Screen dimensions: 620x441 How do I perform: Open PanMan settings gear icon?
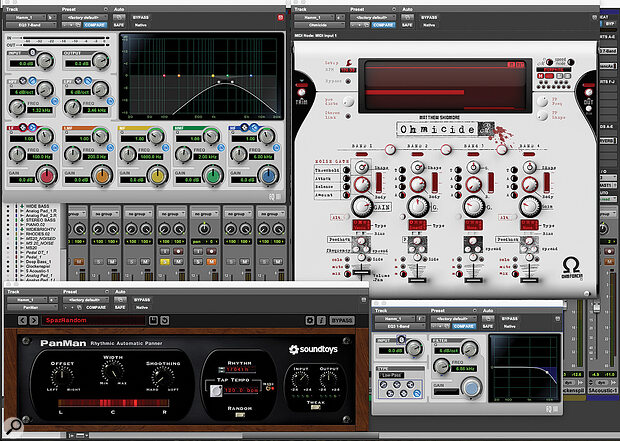click(x=310, y=320)
